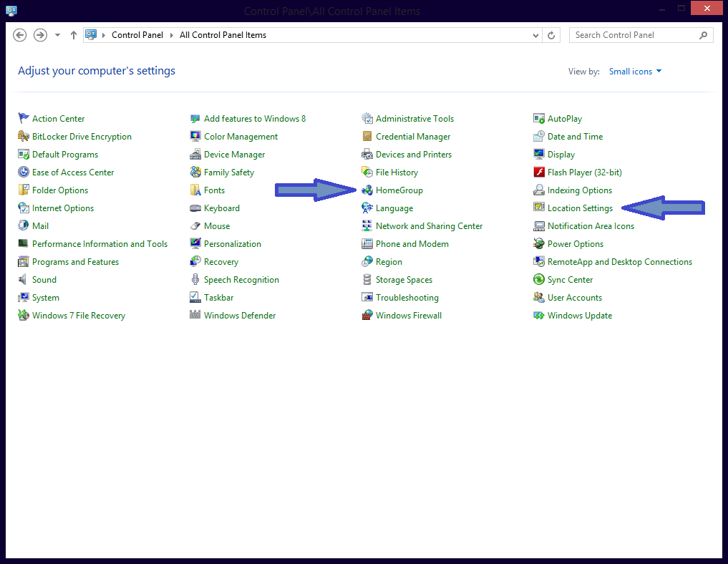Open the Indexing Options link

tap(579, 190)
